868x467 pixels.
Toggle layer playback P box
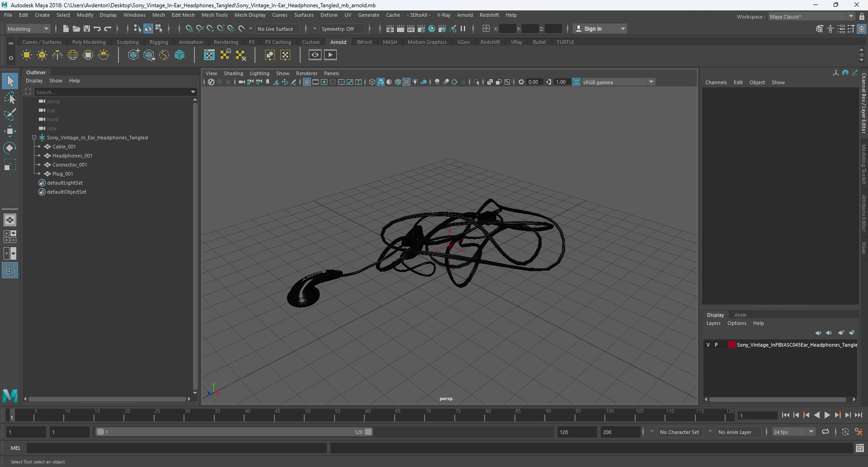click(716, 345)
